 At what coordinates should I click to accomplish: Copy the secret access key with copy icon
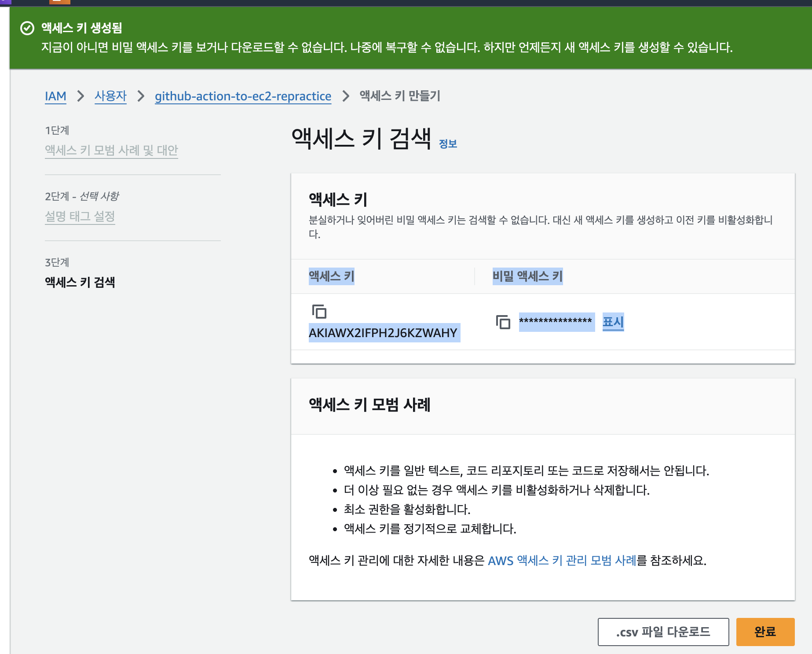coord(503,322)
